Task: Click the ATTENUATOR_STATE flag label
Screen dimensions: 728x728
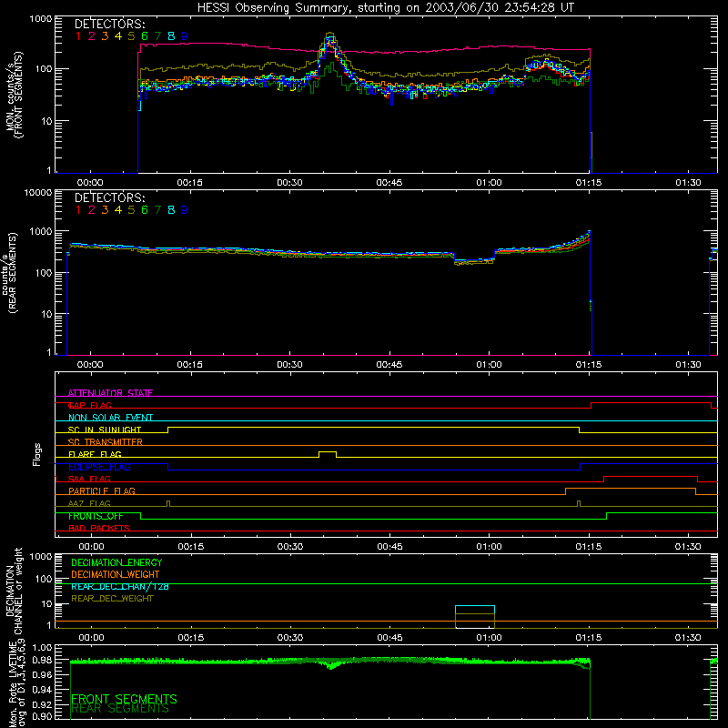Action: click(x=110, y=393)
